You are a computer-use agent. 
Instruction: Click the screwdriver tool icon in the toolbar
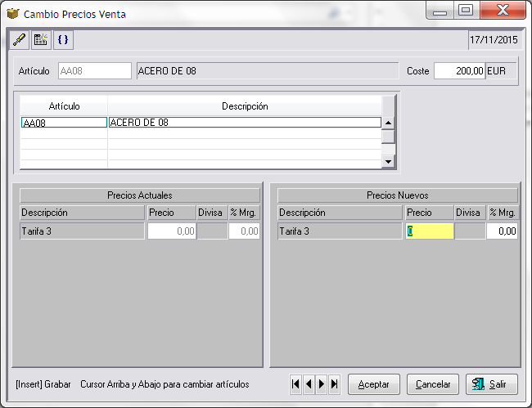click(19, 40)
